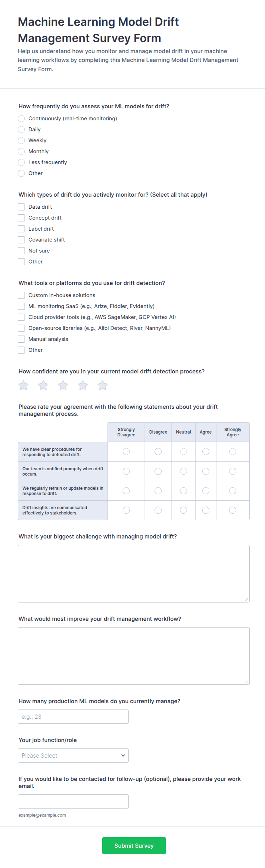
Task: Focus the production ML models number field
Action: 73,716
